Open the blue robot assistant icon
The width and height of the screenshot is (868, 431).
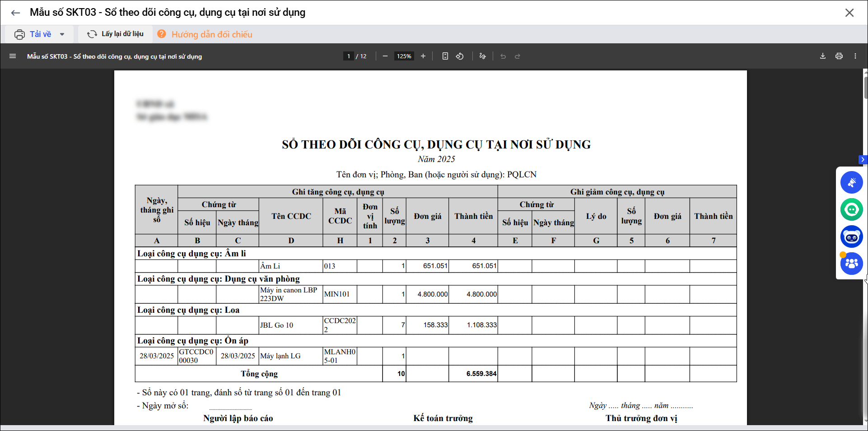(x=852, y=236)
